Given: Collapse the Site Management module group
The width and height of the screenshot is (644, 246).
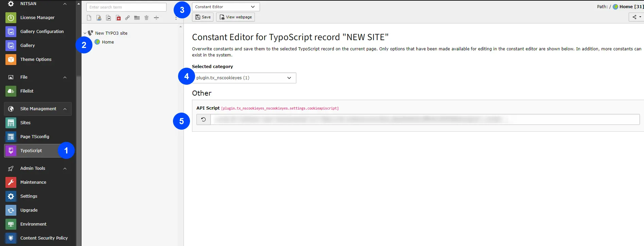Looking at the screenshot, I should point(65,109).
